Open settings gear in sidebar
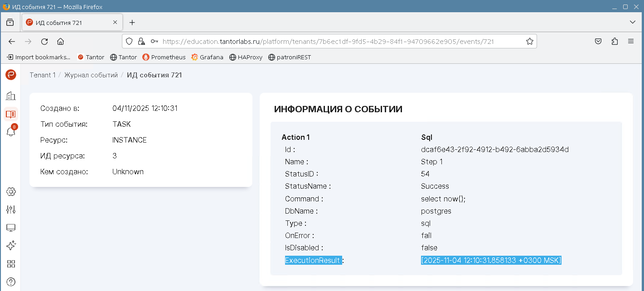The height and width of the screenshot is (291, 644). tap(11, 191)
